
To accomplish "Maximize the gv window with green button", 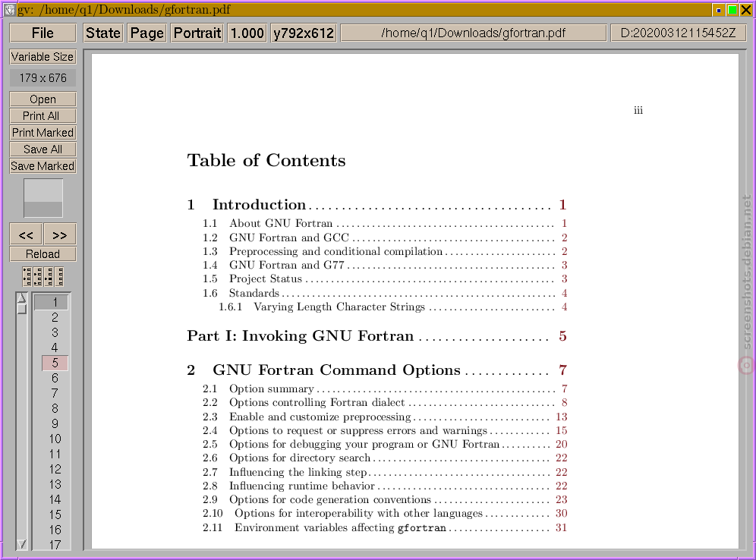I will tap(732, 10).
